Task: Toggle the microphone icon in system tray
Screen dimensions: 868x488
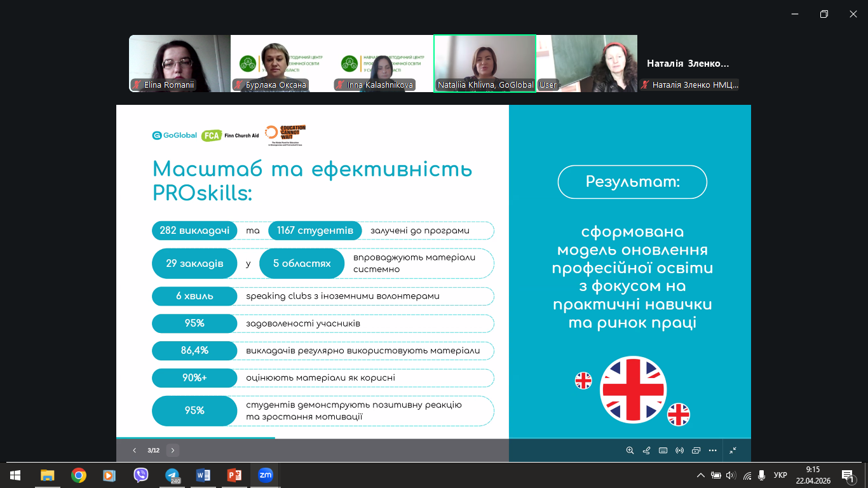Action: pyautogui.click(x=761, y=475)
